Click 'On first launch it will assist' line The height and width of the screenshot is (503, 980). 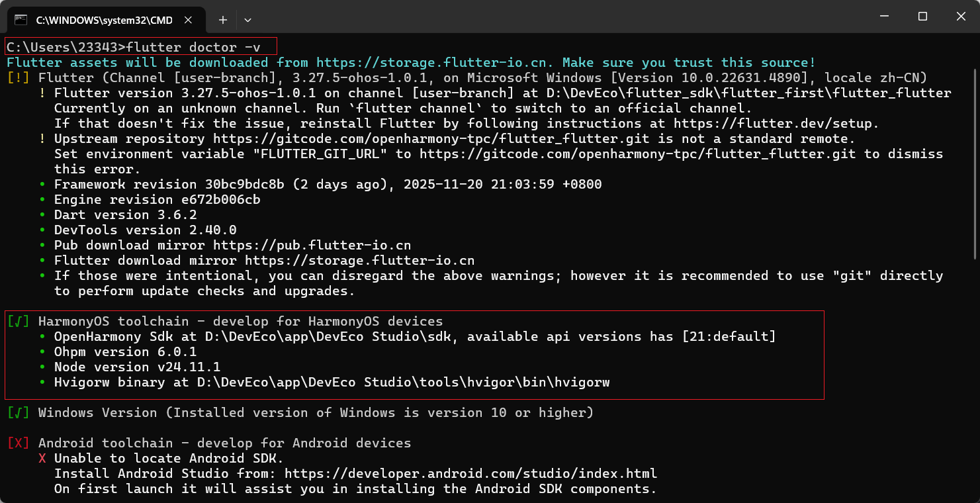(x=356, y=488)
